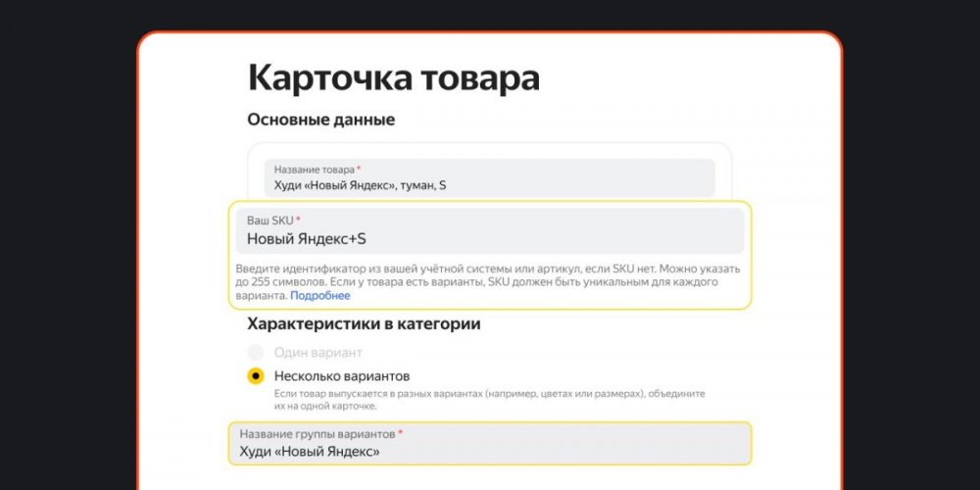Click the "Один вариант" option label text
This screenshot has width=980, height=490.
318,352
